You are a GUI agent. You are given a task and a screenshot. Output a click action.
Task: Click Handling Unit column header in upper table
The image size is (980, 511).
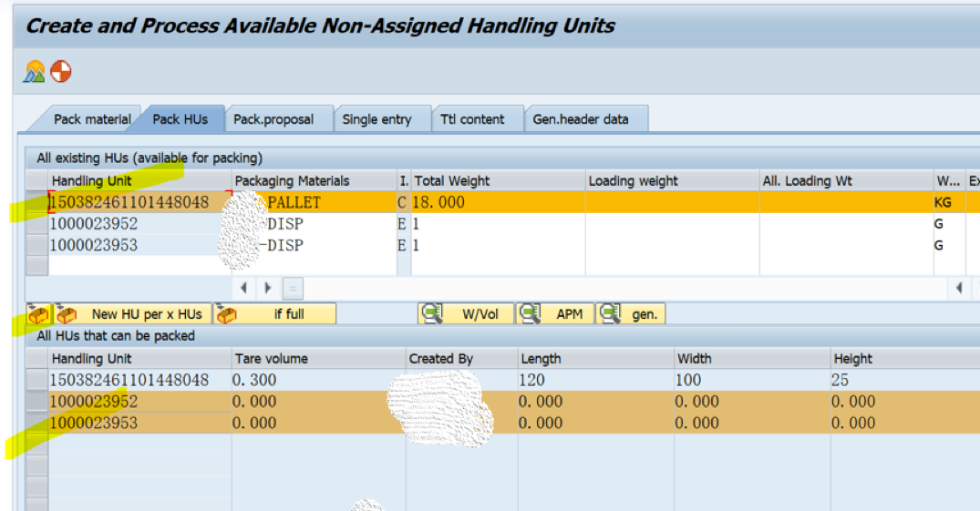tap(139, 181)
